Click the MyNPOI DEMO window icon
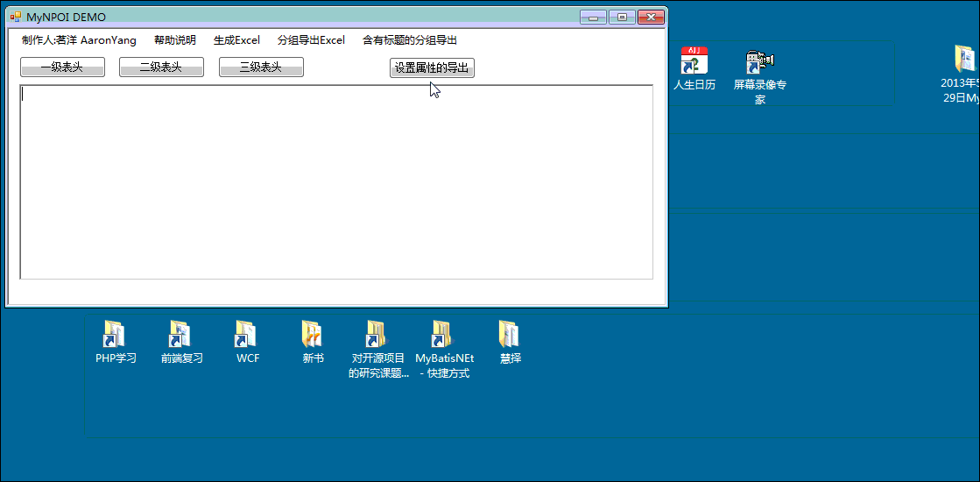 [x=16, y=17]
